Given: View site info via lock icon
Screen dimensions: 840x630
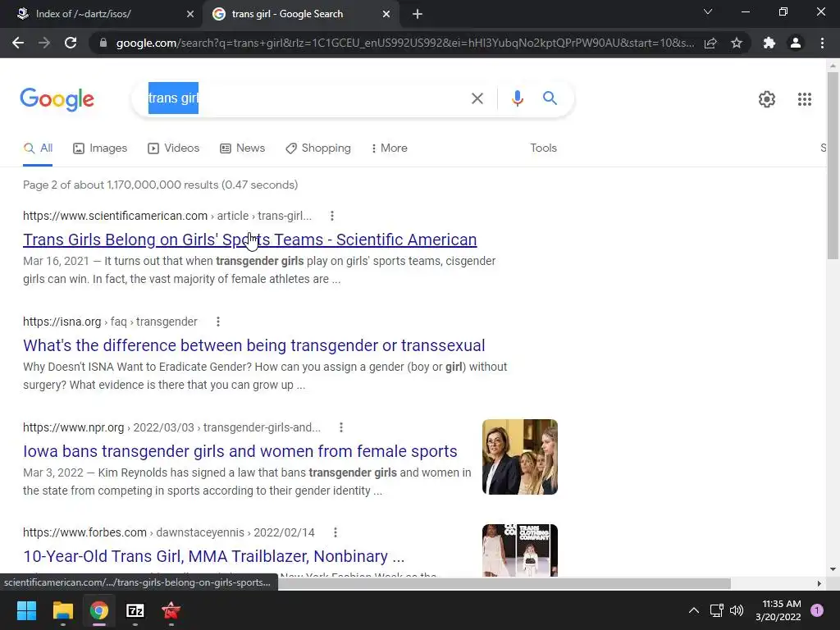Looking at the screenshot, I should [x=103, y=43].
